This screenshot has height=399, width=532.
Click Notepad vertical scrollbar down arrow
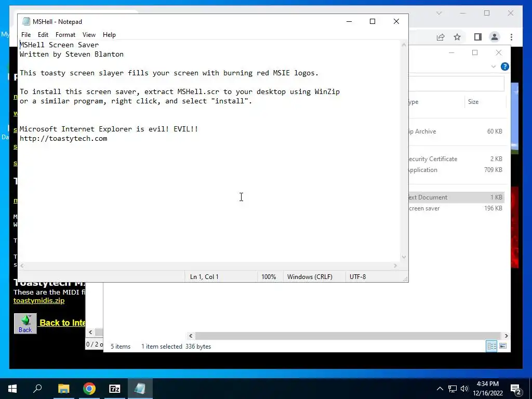click(x=404, y=257)
